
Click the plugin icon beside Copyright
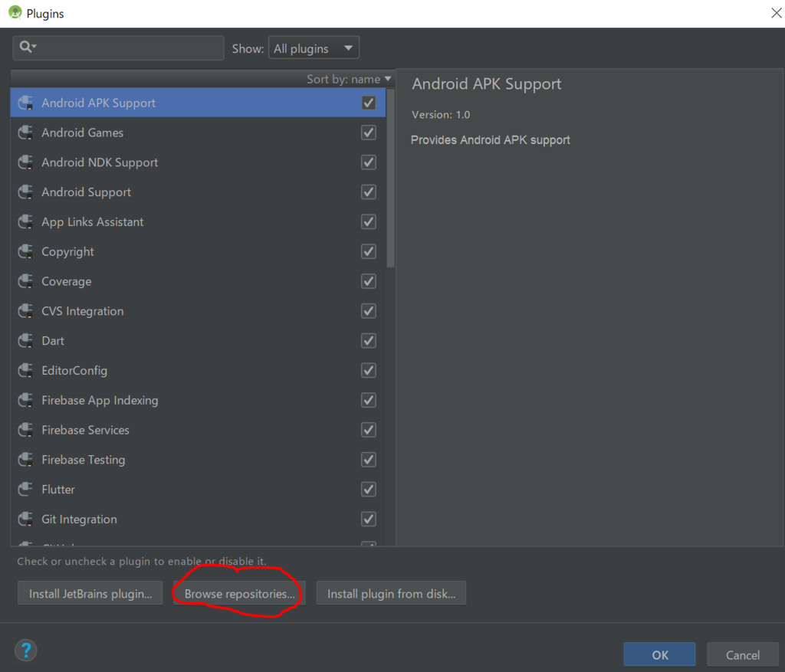[x=25, y=251]
